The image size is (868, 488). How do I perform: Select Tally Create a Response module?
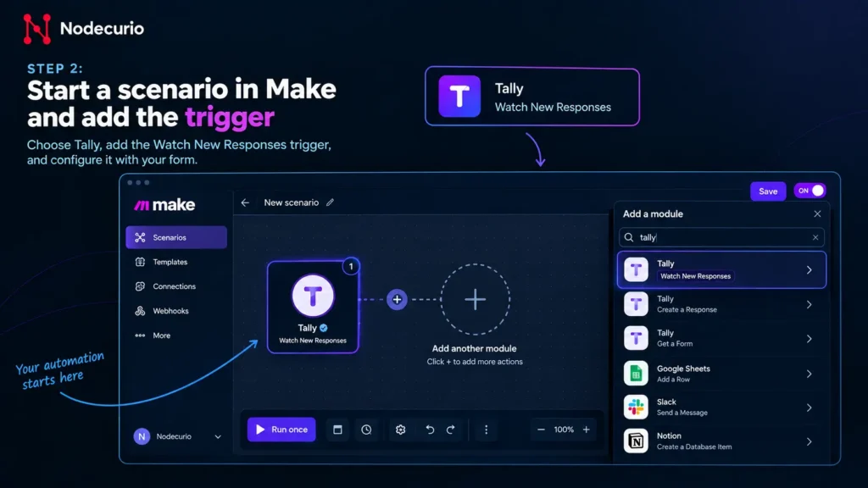point(722,304)
